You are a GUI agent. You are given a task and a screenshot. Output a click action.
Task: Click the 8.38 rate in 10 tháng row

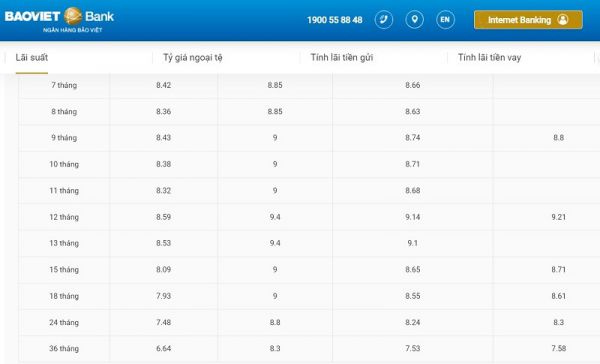click(x=163, y=164)
